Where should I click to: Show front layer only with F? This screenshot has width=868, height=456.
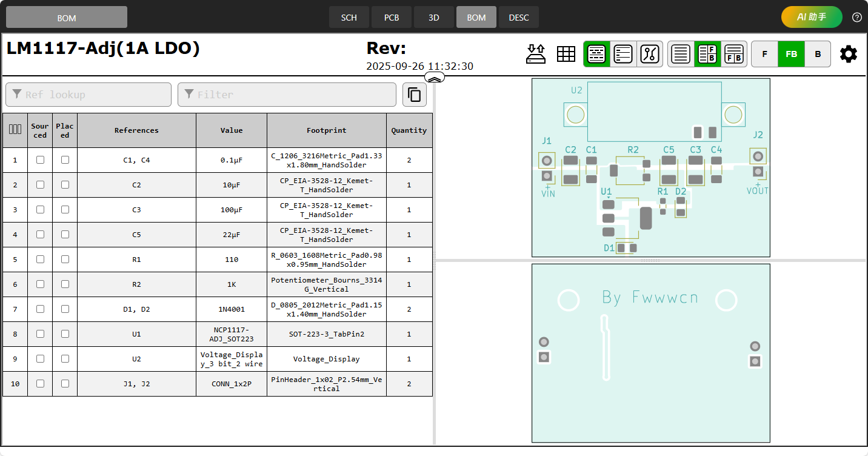[x=764, y=54]
